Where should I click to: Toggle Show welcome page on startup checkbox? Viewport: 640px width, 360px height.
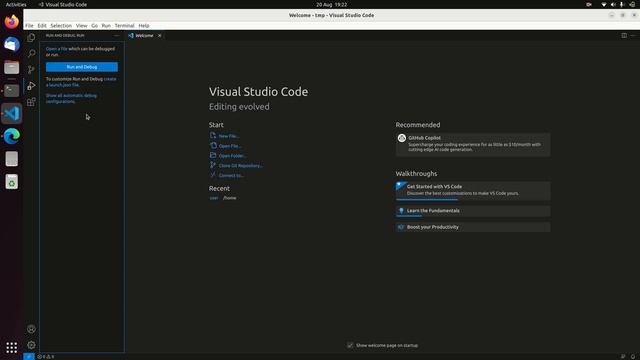pyautogui.click(x=350, y=345)
